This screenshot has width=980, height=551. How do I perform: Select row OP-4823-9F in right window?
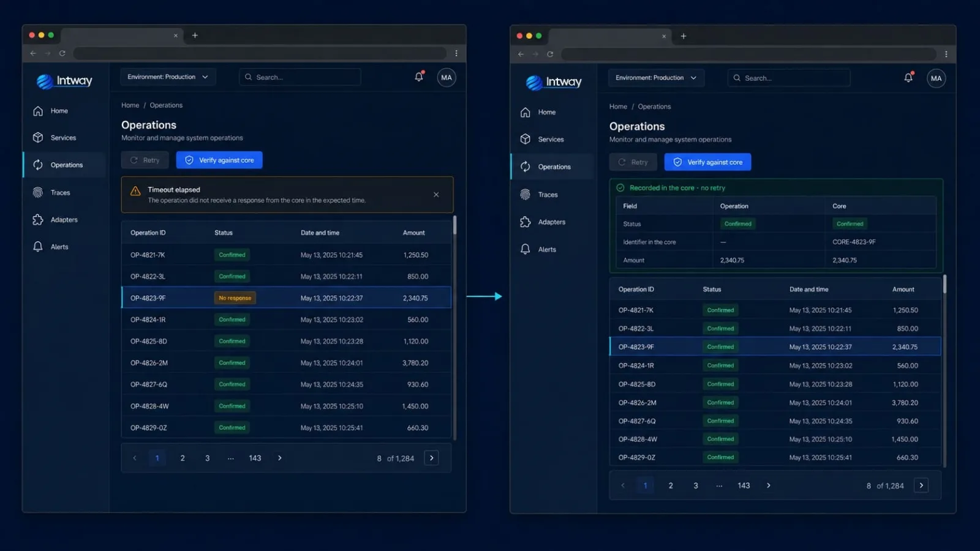[775, 347]
